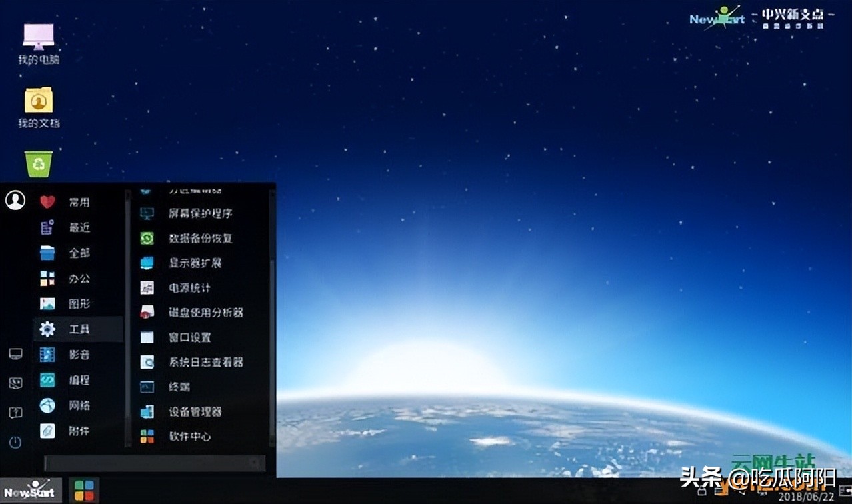This screenshot has height=504, width=852.
Task: Click the user avatar in start menu
Action: click(x=15, y=200)
